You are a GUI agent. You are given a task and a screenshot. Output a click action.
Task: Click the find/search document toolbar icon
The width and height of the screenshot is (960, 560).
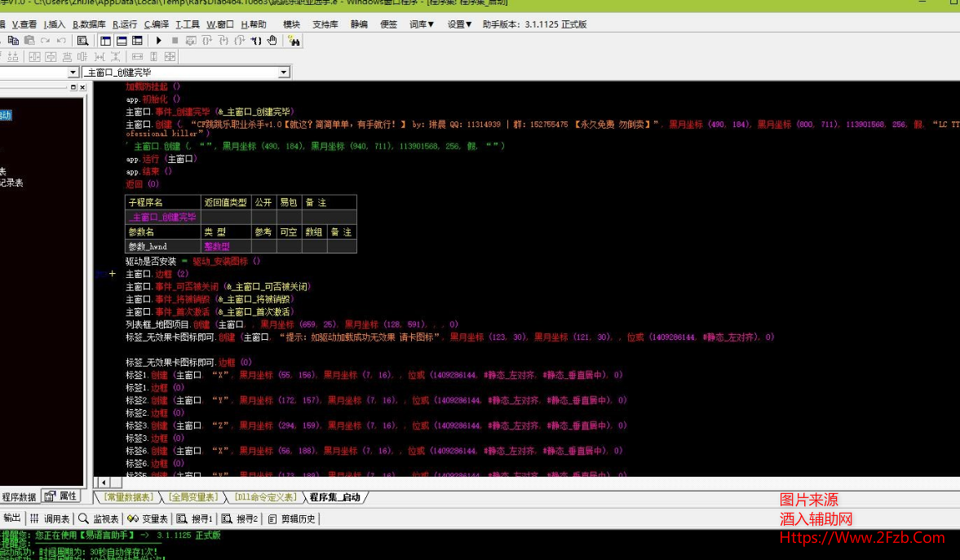(x=82, y=40)
